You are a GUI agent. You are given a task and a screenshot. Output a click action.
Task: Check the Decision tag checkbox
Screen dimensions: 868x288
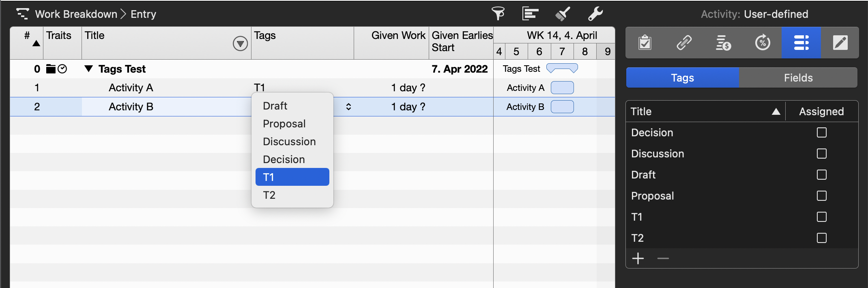click(821, 133)
